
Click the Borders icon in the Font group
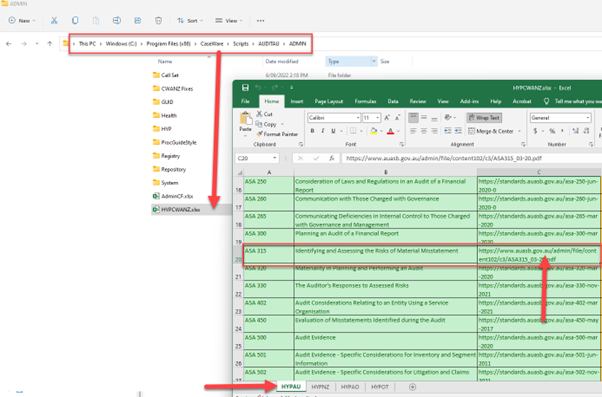click(353, 131)
